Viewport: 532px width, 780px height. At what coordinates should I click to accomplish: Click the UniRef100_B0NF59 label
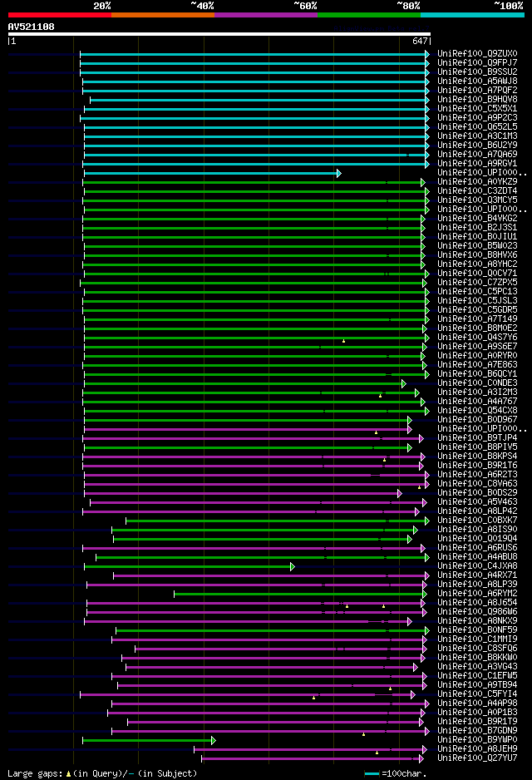[477, 629]
